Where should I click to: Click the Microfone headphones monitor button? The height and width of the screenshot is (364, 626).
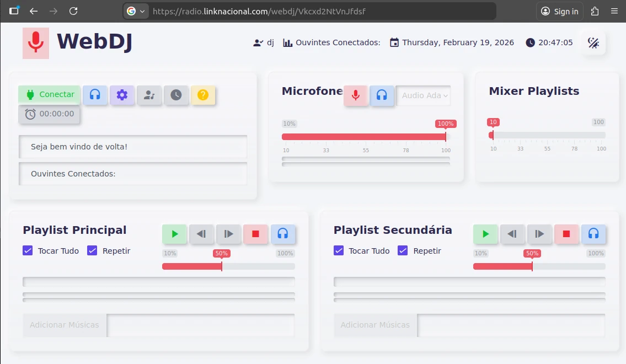pyautogui.click(x=382, y=95)
